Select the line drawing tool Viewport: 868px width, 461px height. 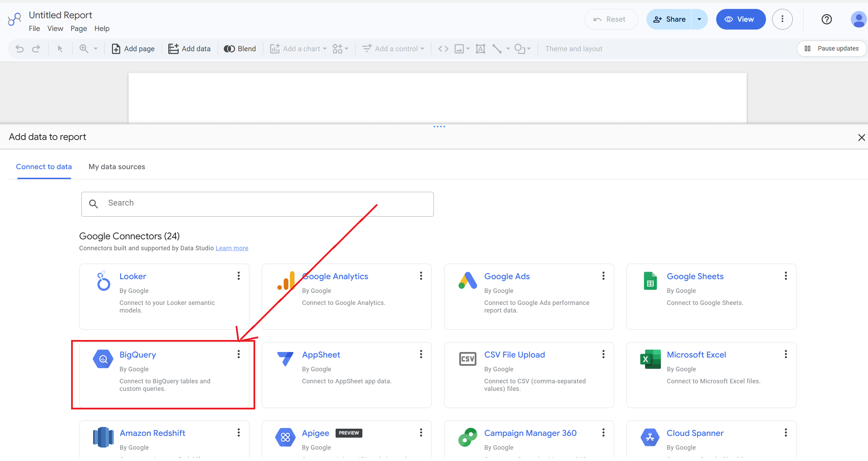tap(497, 49)
